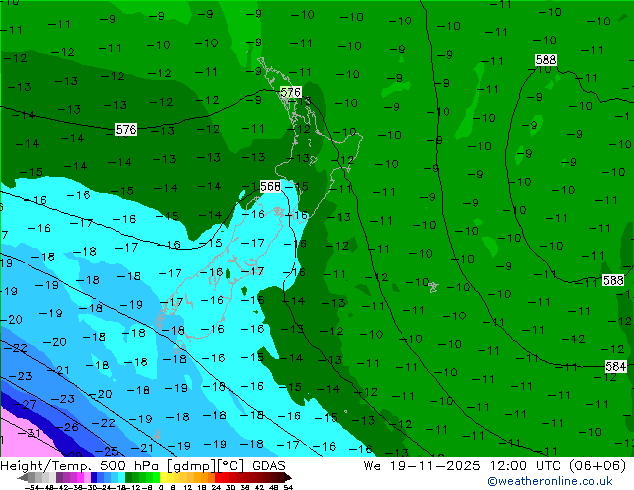The height and width of the screenshot is (490, 634).
Task: Click the -31 temperature value
Action: pos(30,433)
